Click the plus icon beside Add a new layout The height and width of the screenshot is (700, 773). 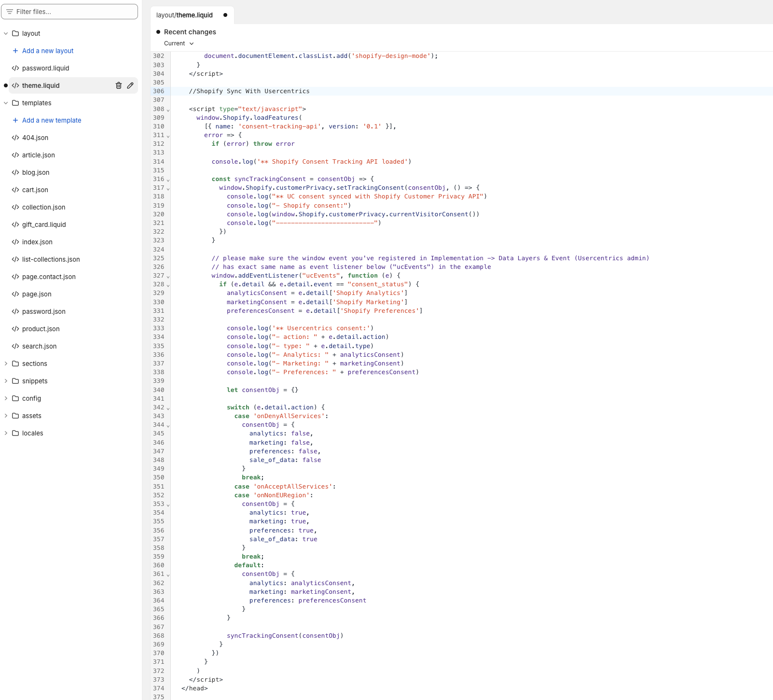click(x=15, y=51)
